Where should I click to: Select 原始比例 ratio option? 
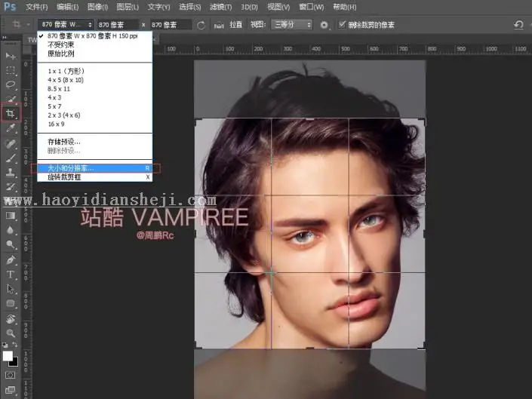click(x=94, y=54)
